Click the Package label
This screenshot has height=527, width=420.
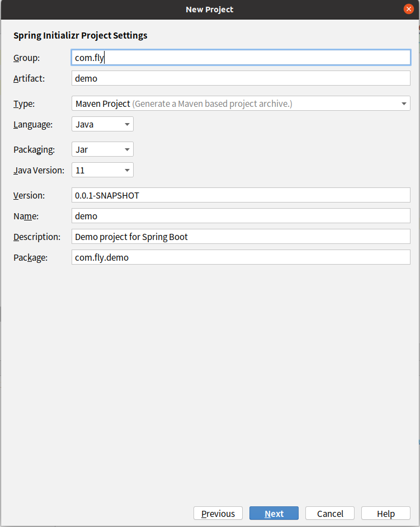click(x=30, y=257)
